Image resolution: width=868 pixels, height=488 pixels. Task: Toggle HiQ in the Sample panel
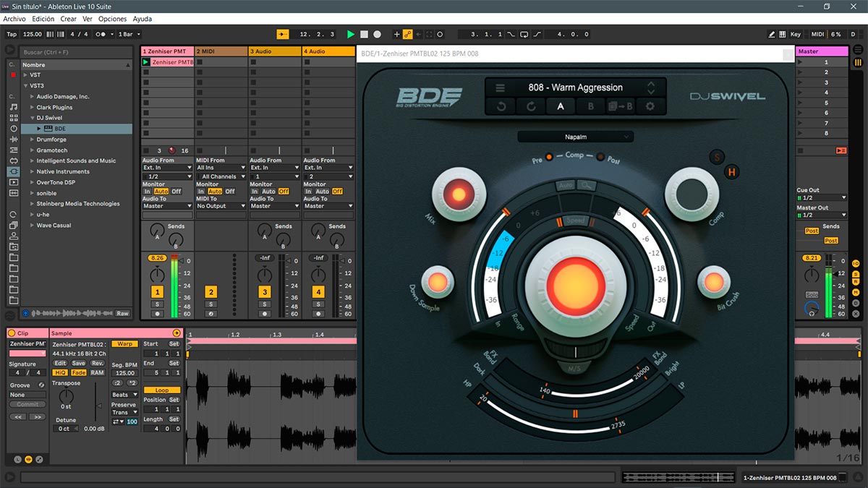point(60,373)
